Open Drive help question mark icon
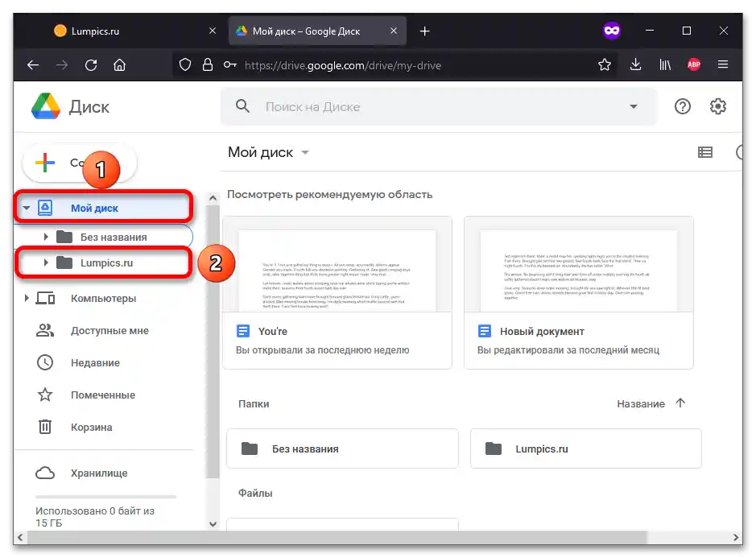Viewport: 756px width, 558px height. click(x=682, y=106)
